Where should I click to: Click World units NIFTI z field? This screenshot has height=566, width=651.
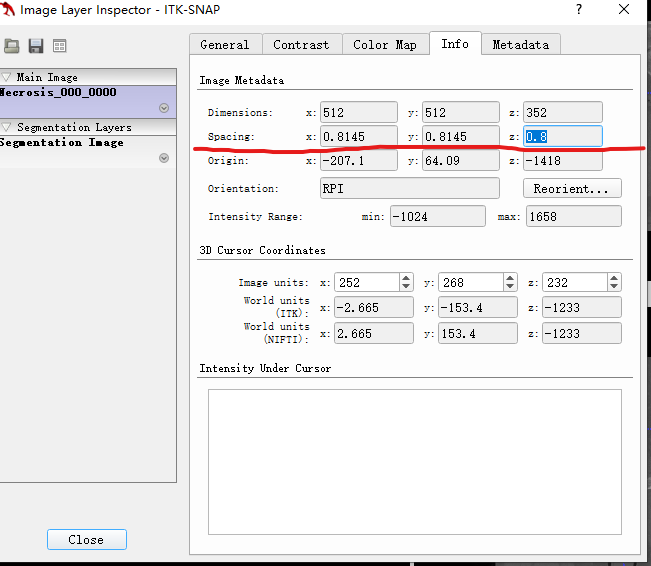(x=582, y=333)
